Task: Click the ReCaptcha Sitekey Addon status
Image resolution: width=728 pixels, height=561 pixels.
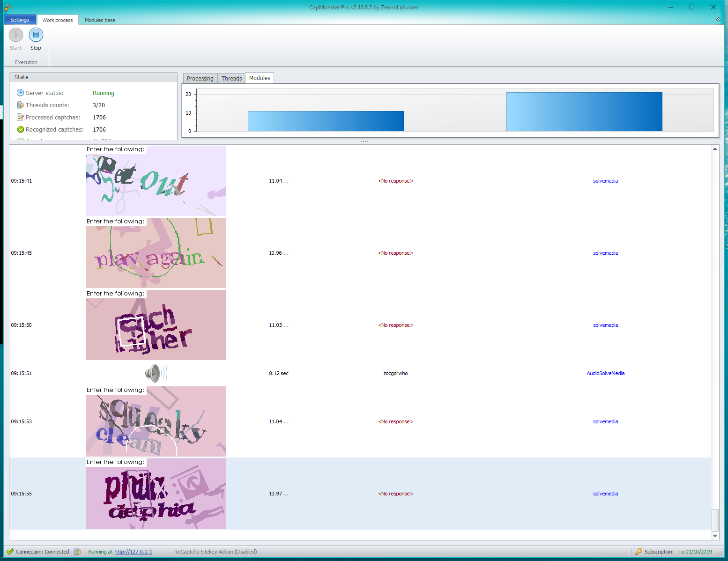Action: pyautogui.click(x=215, y=552)
